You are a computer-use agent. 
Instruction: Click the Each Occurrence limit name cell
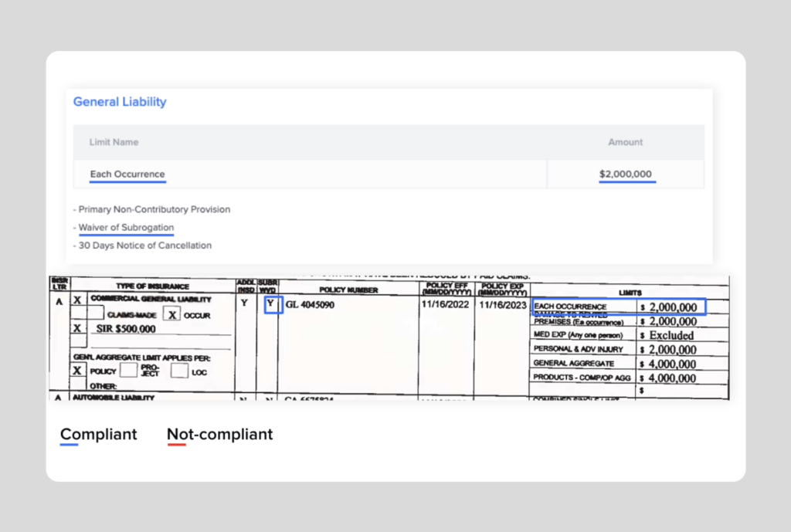pyautogui.click(x=127, y=174)
